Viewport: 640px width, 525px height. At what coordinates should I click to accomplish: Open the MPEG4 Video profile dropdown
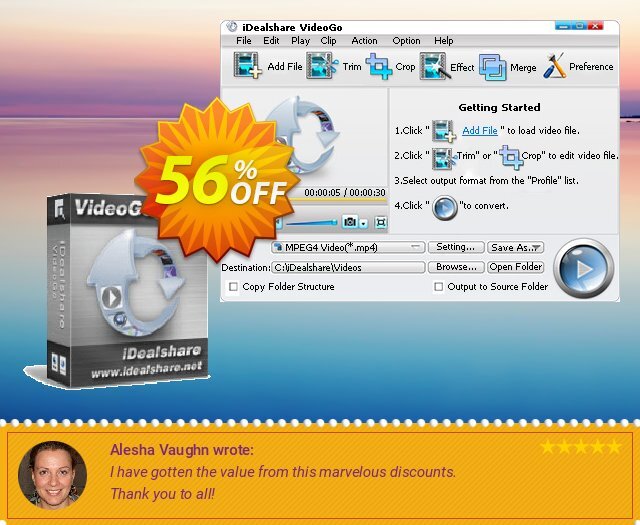tap(348, 247)
